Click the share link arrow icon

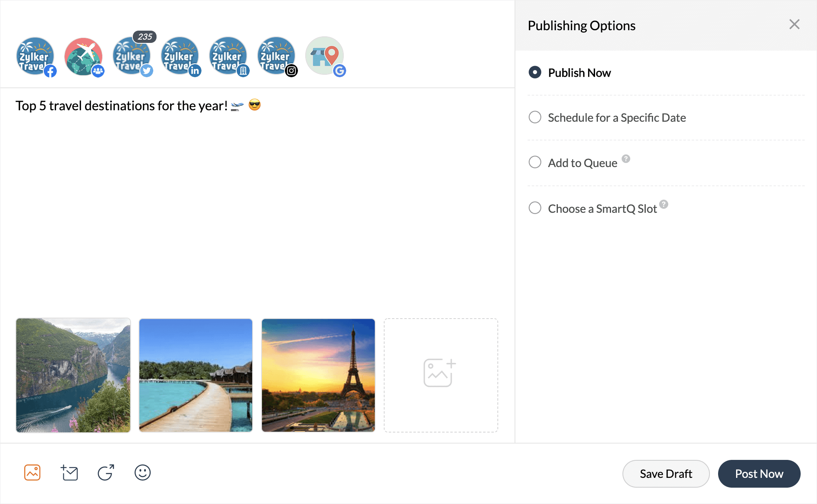click(106, 473)
